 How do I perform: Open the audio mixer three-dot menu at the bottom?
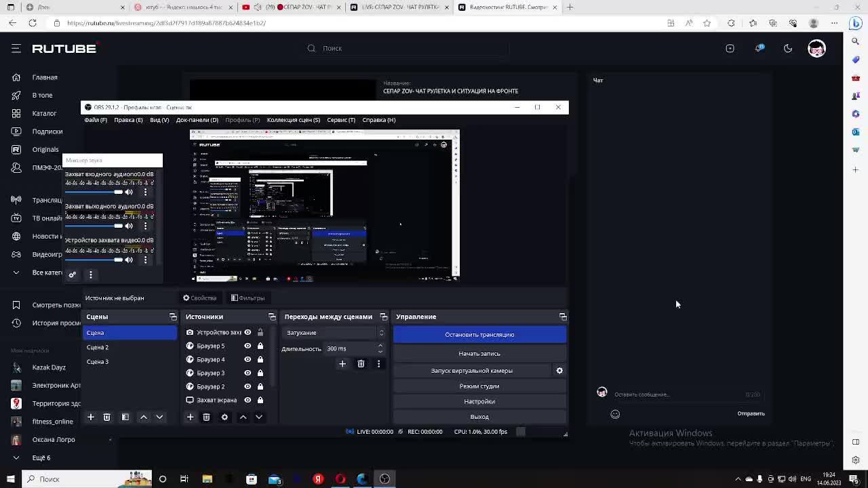pos(90,274)
